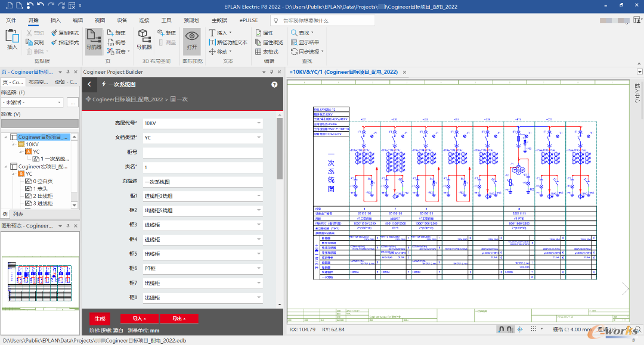Click the help question mark icon

(x=274, y=85)
